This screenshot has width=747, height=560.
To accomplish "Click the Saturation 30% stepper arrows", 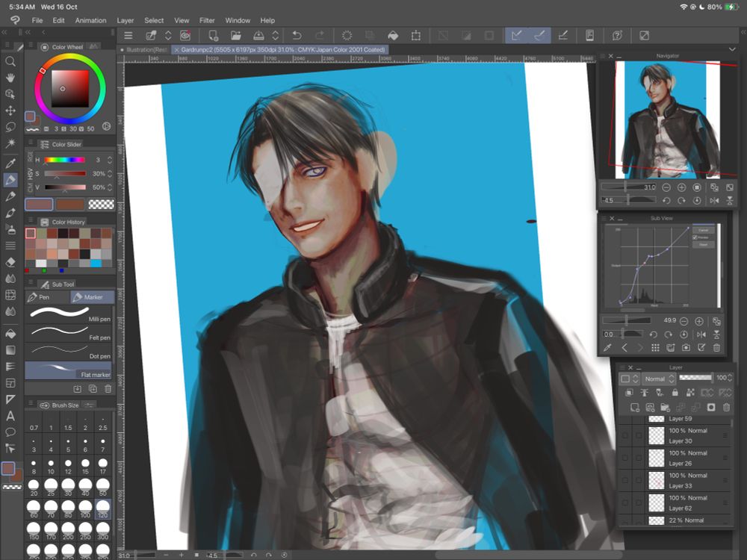I will (x=110, y=174).
